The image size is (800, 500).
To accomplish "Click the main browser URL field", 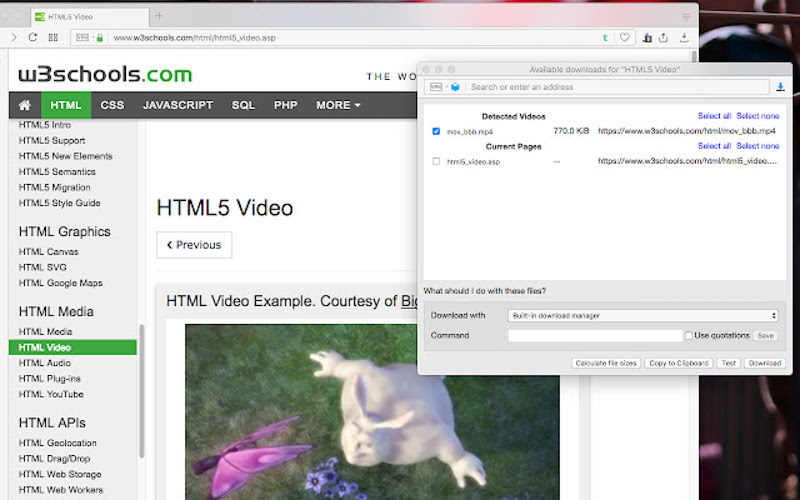I will pos(352,38).
